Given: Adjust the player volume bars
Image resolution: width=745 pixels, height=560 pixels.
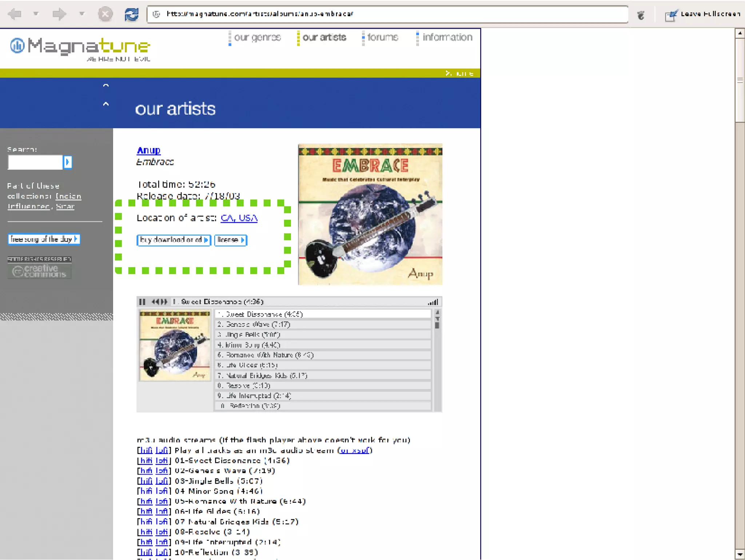Looking at the screenshot, I should pyautogui.click(x=433, y=302).
